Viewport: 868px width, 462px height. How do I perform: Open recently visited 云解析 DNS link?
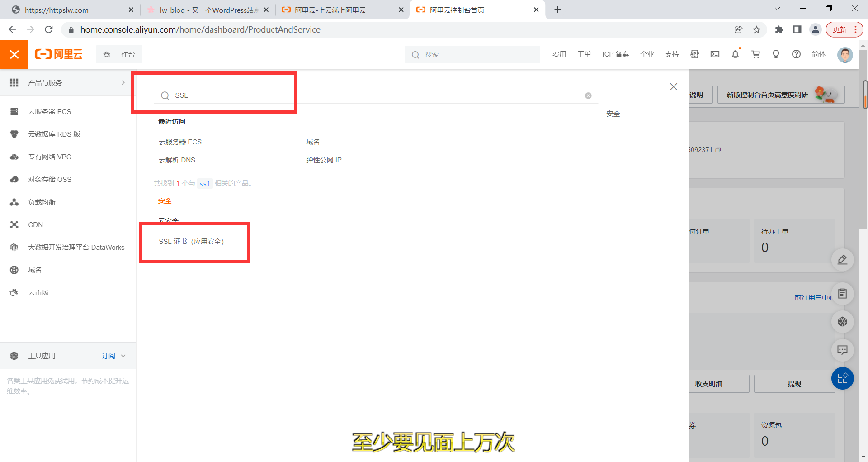[177, 160]
